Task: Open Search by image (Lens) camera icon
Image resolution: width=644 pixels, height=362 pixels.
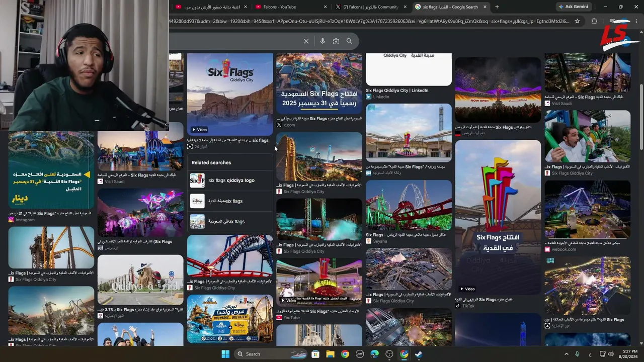Action: 336,41
